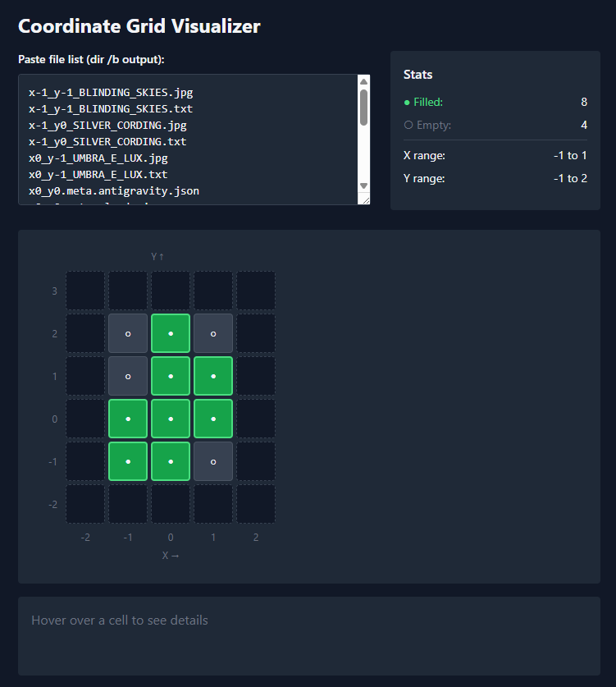
Task: Click the empty gray cell at x=-1, y=2
Action: pos(128,333)
